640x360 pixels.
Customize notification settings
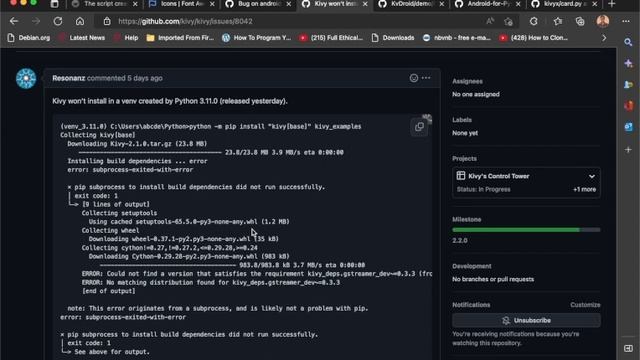585,305
